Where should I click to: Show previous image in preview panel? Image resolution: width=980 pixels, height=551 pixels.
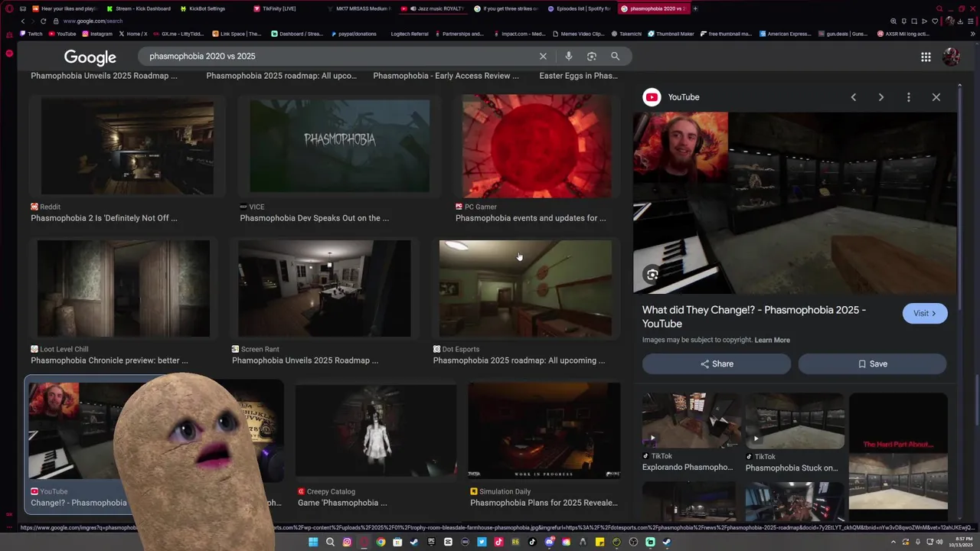pos(854,97)
